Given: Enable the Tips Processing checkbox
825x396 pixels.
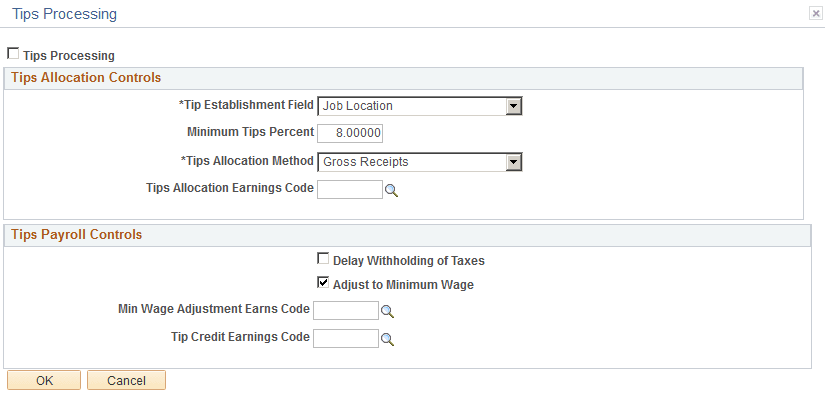Looking at the screenshot, I should pyautogui.click(x=13, y=54).
